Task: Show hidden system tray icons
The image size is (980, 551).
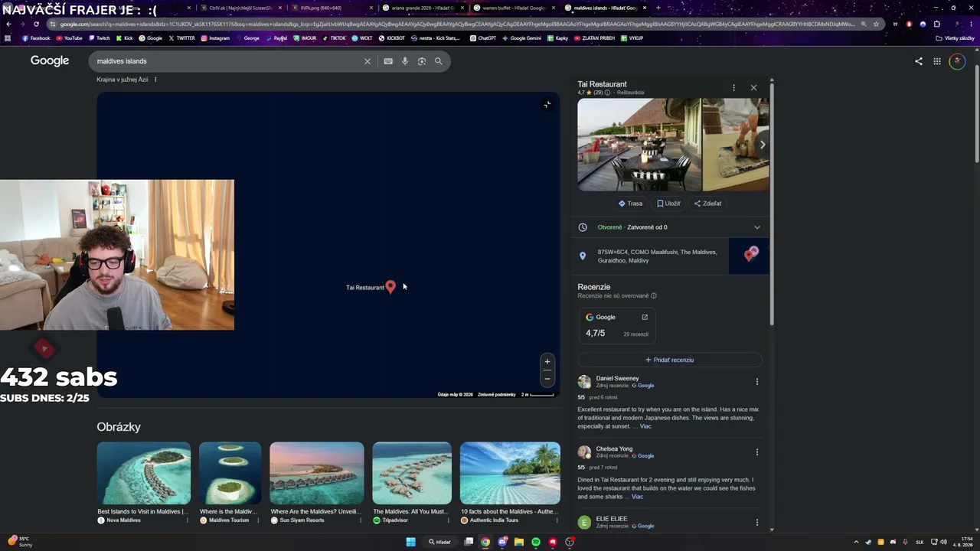Action: pyautogui.click(x=856, y=542)
